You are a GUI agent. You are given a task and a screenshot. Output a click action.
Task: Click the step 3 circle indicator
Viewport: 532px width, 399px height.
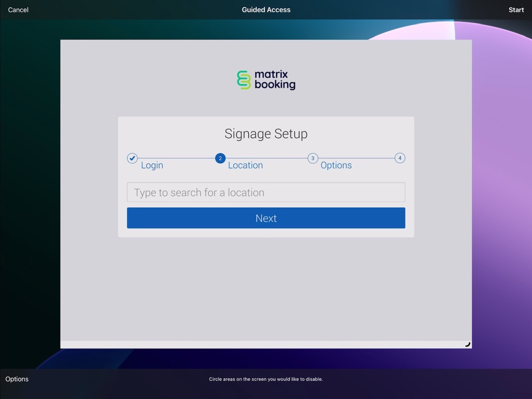click(313, 158)
